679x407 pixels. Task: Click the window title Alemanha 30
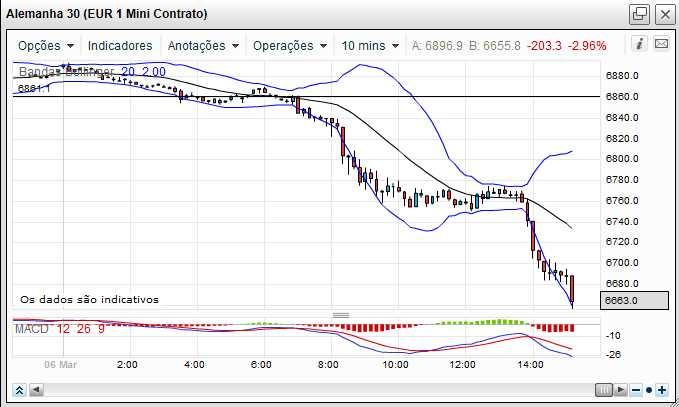(x=107, y=14)
